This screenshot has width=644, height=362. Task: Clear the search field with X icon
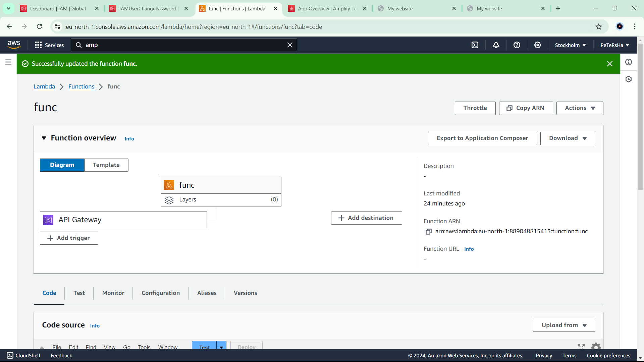[x=290, y=45]
